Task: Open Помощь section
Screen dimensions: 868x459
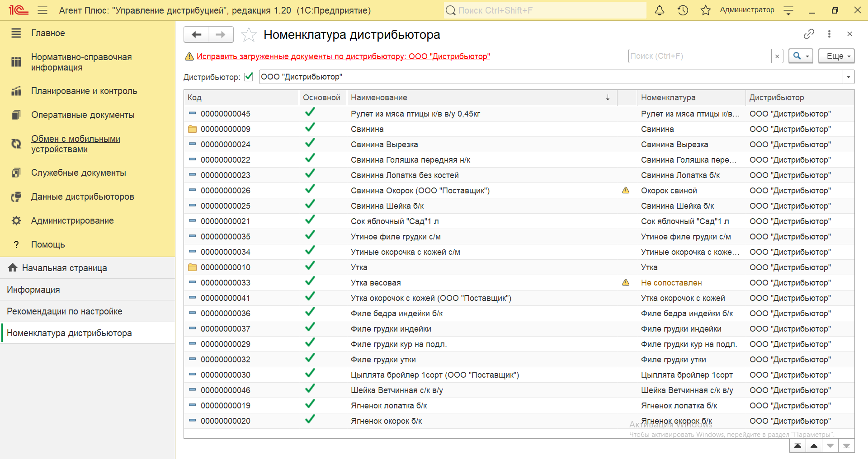Action: click(48, 244)
